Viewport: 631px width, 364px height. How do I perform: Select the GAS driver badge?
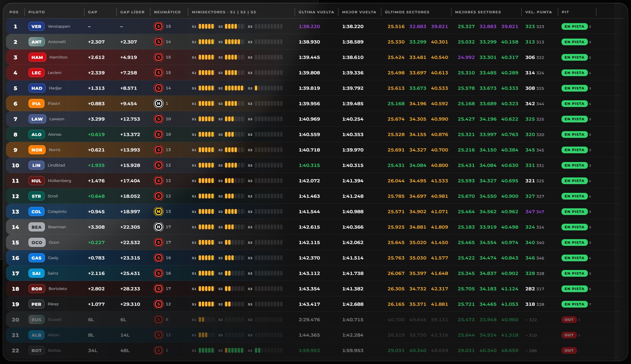coord(36,258)
